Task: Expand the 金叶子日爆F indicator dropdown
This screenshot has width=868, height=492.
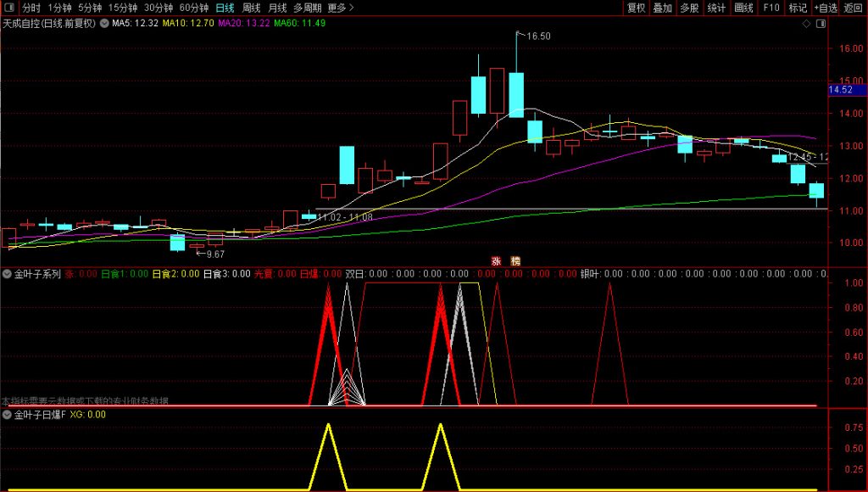Action: [x=8, y=415]
